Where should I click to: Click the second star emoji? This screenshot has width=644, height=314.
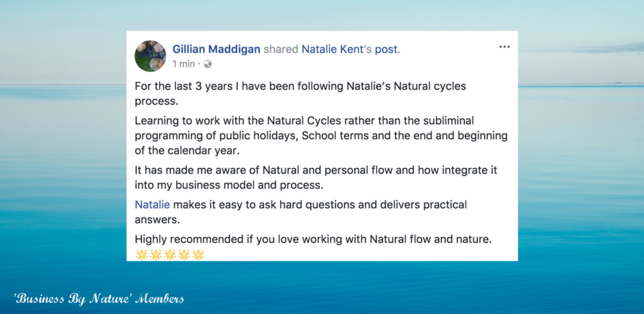tap(156, 254)
